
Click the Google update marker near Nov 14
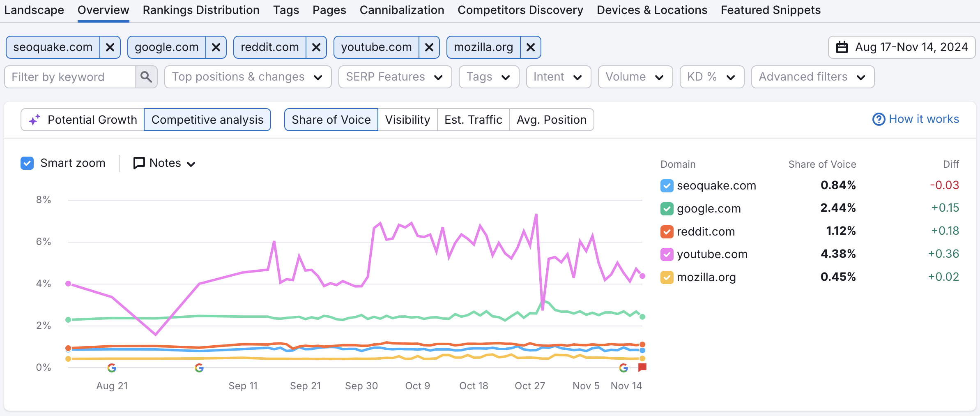(x=623, y=367)
